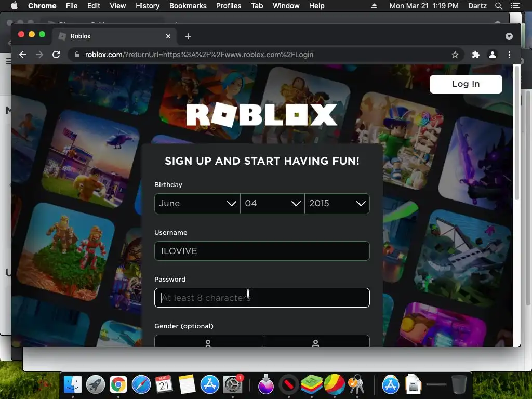
Task: Click the Username field containing ILOVIVE
Action: point(262,251)
